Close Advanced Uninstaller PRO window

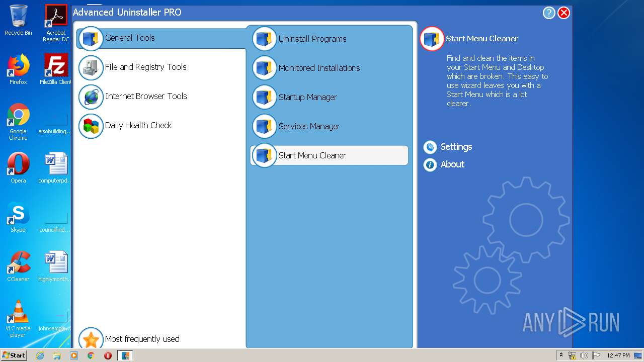564,13
